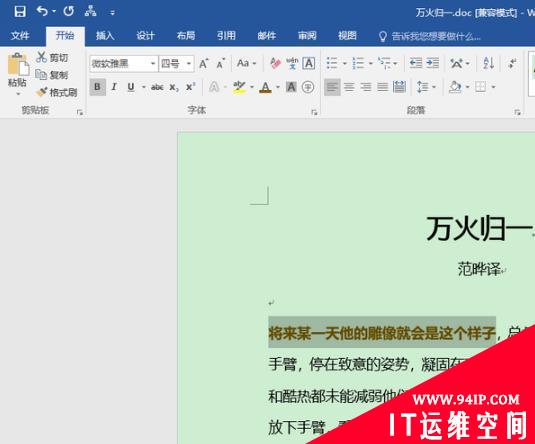
Task: Justify text alignment icon
Action: [382, 87]
